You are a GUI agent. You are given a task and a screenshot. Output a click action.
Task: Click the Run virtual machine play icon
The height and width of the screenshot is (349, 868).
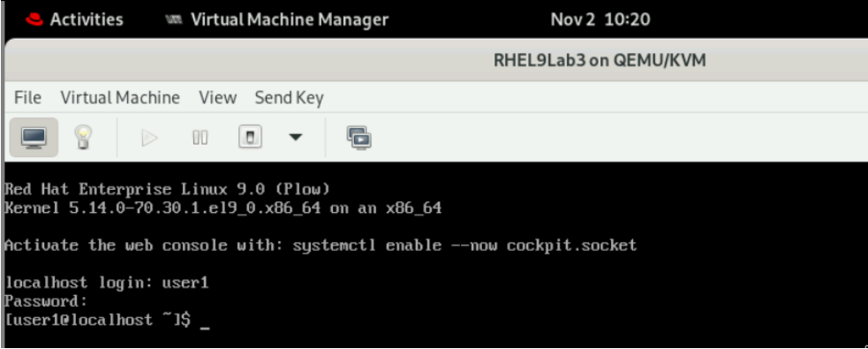(x=149, y=137)
